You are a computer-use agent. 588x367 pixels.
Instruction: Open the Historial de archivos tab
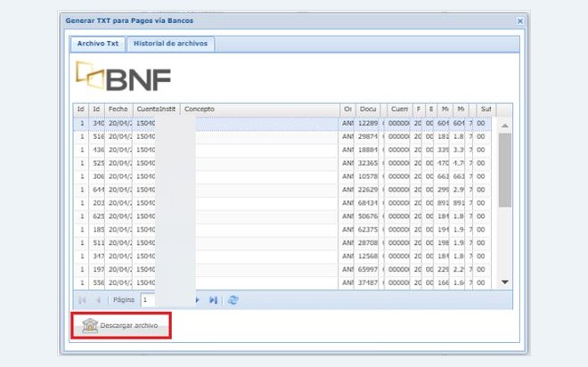(171, 44)
